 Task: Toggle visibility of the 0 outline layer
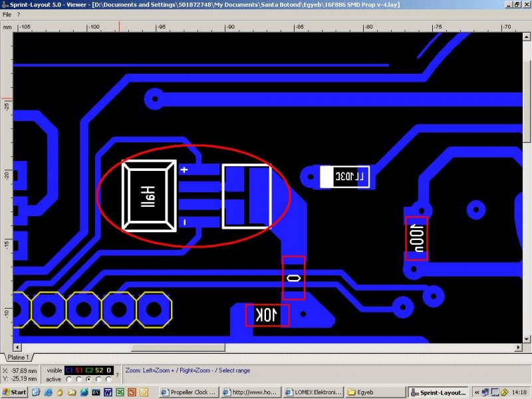click(108, 370)
